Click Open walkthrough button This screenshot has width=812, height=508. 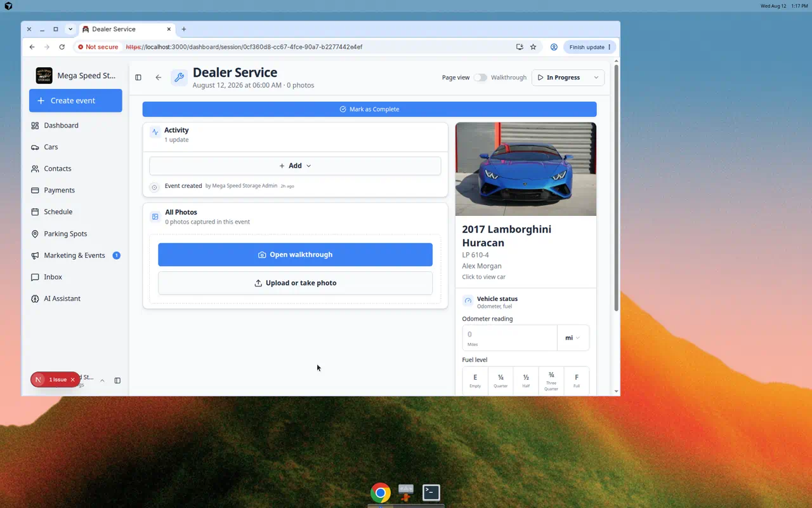(295, 255)
